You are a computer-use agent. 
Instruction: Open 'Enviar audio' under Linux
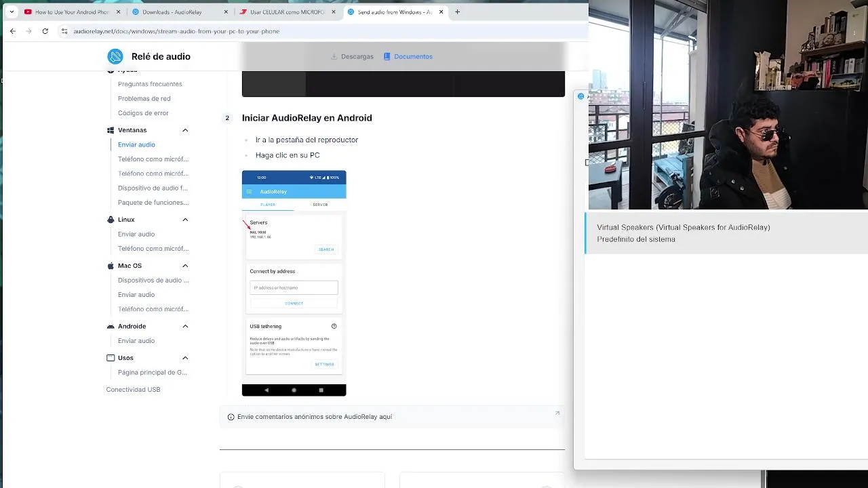(136, 235)
